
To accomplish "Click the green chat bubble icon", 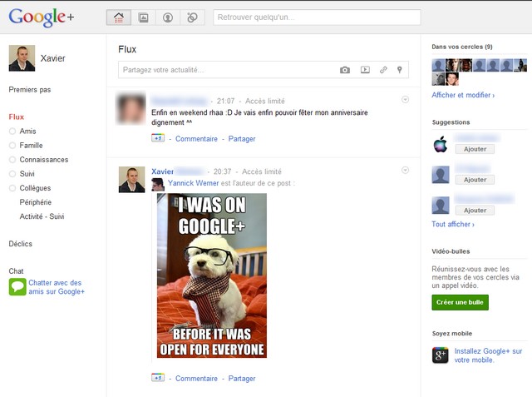I will click(17, 286).
